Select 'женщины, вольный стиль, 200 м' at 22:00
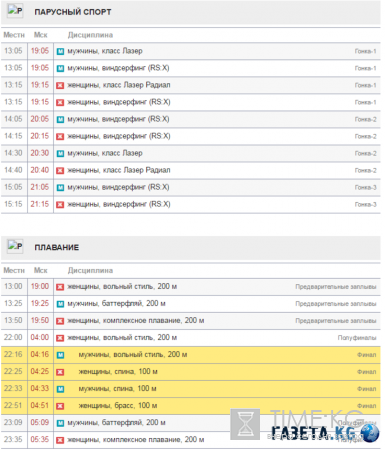The image size is (385, 450). coord(122,337)
